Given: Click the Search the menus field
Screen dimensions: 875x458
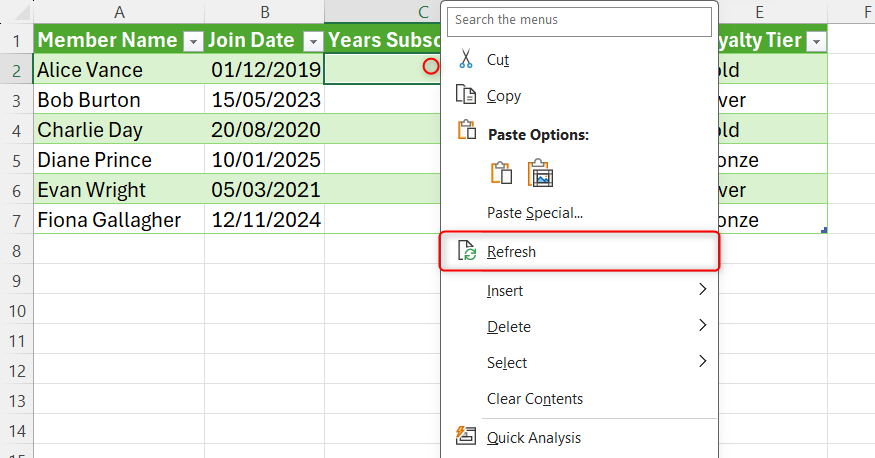Looking at the screenshot, I should pos(579,21).
